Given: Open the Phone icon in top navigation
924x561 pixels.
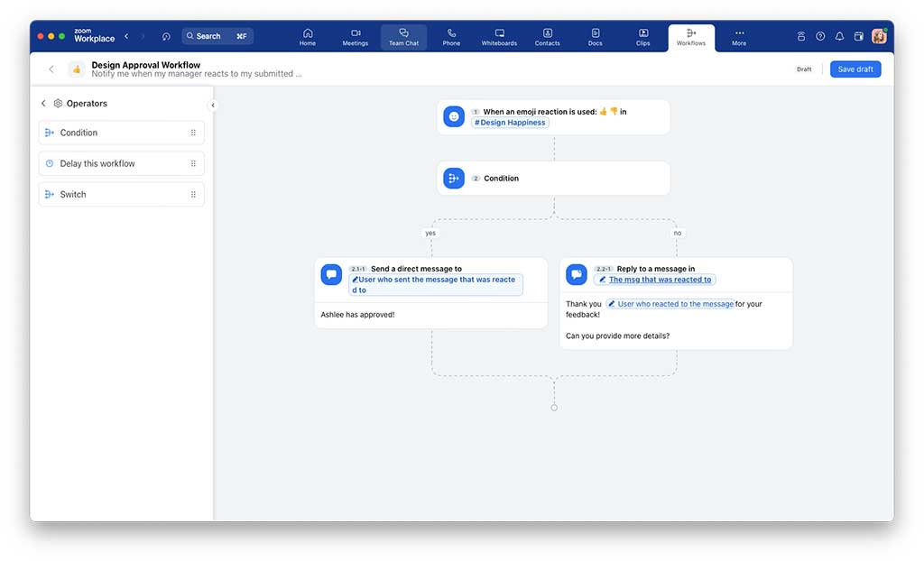Looking at the screenshot, I should tap(451, 32).
